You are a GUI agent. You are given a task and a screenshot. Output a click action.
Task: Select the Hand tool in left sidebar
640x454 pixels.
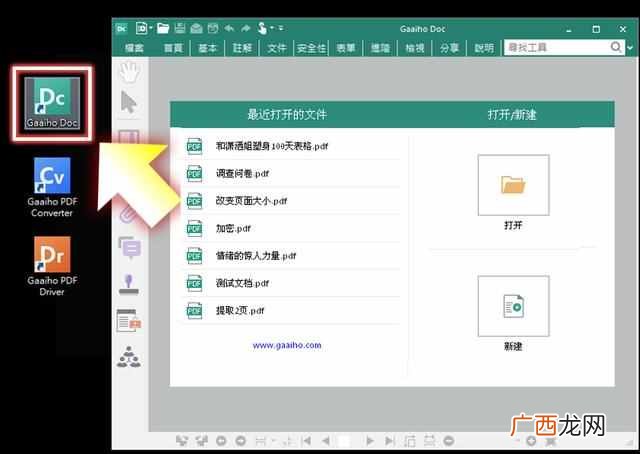(x=129, y=72)
